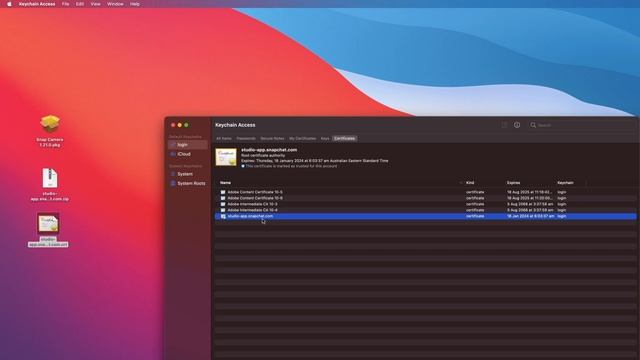Image resolution: width=640 pixels, height=360 pixels.
Task: Click the '18 Jan 2024 at 6:03:37 am' expiry cell
Action: click(531, 216)
